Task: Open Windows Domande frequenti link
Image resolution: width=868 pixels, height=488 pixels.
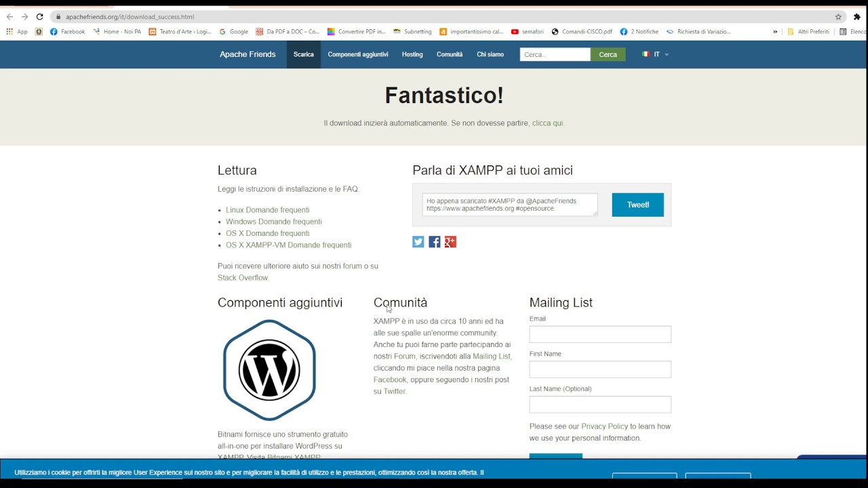Action: click(274, 222)
